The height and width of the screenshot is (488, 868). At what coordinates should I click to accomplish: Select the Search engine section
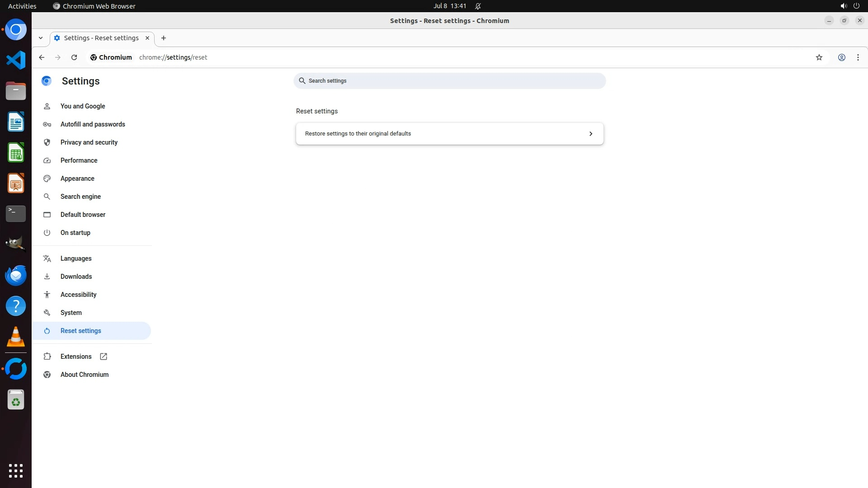(80, 197)
